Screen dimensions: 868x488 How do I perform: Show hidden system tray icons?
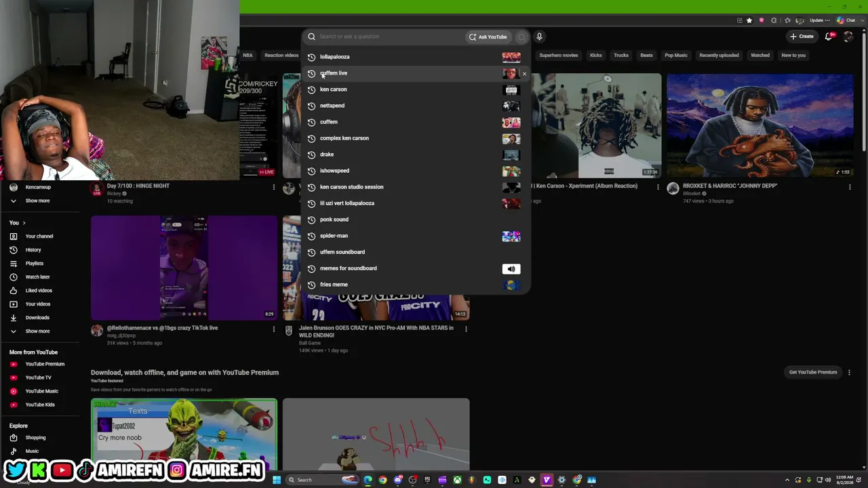click(788, 480)
